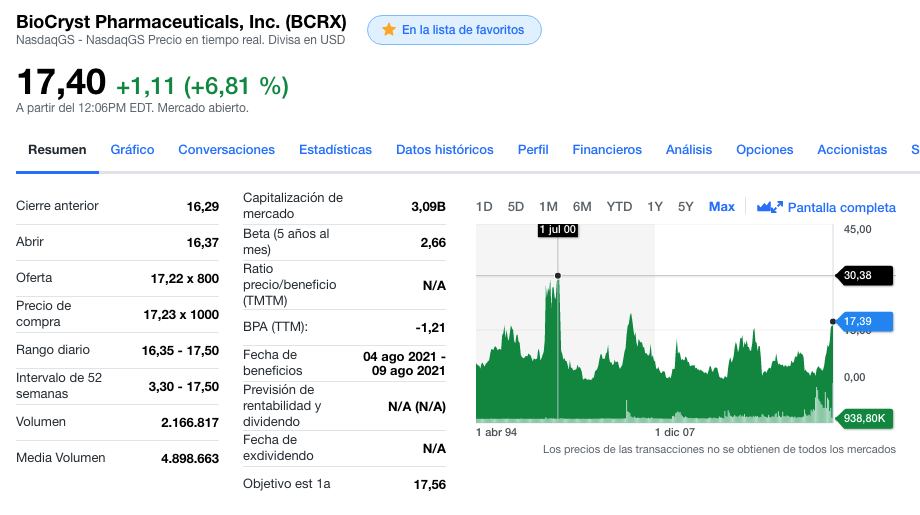Click Media Volumen value 4.898.663
This screenshot has width=920, height=515.
pyautogui.click(x=190, y=459)
